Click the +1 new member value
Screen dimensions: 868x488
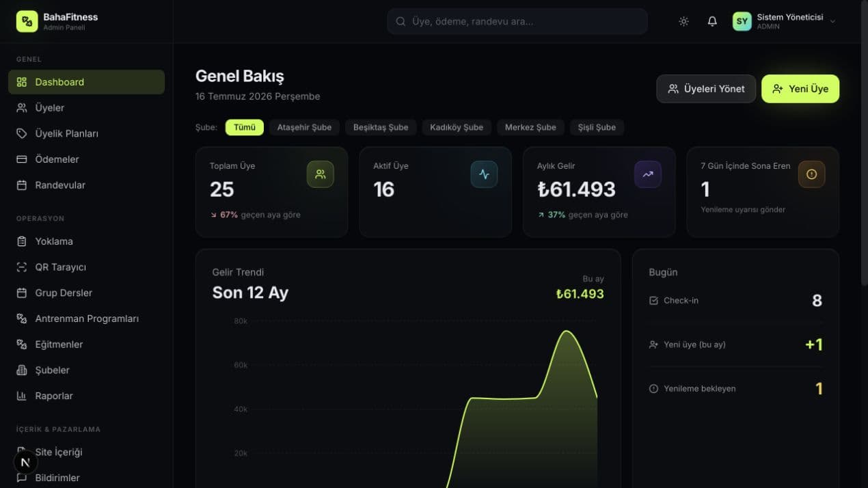tap(814, 344)
